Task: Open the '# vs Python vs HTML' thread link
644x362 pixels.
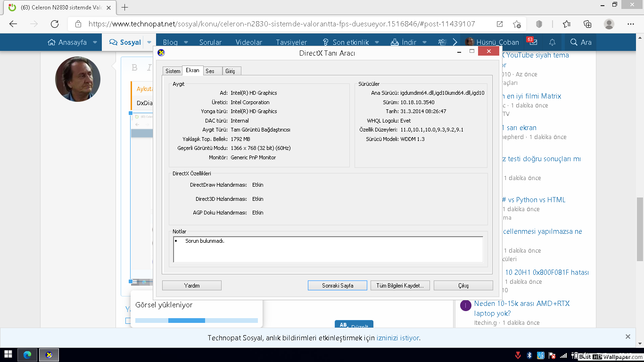Action: click(x=534, y=199)
